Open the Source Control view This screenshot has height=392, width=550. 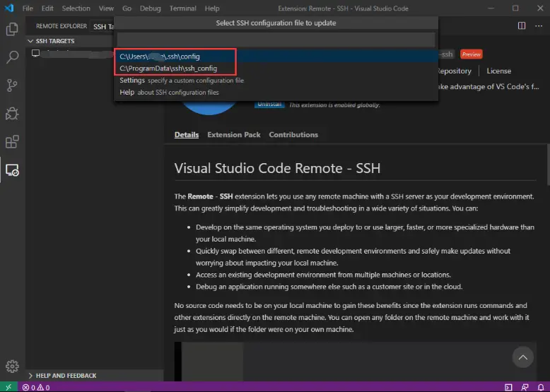click(x=12, y=85)
